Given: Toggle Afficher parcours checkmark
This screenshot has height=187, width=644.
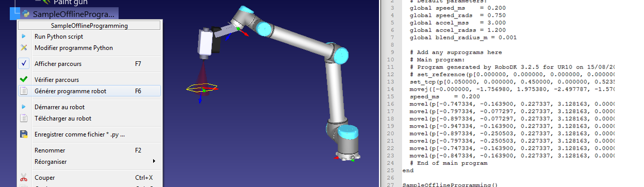Looking at the screenshot, I should (x=24, y=64).
